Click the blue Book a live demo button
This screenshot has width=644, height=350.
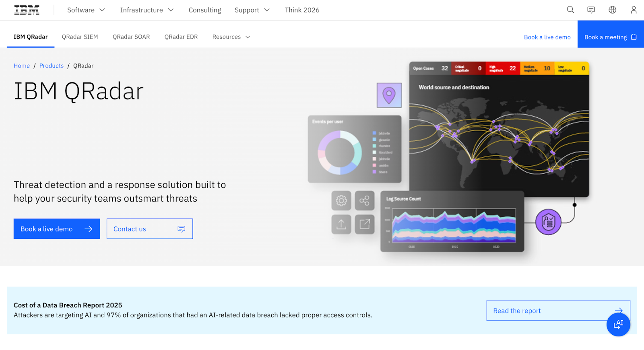57,229
